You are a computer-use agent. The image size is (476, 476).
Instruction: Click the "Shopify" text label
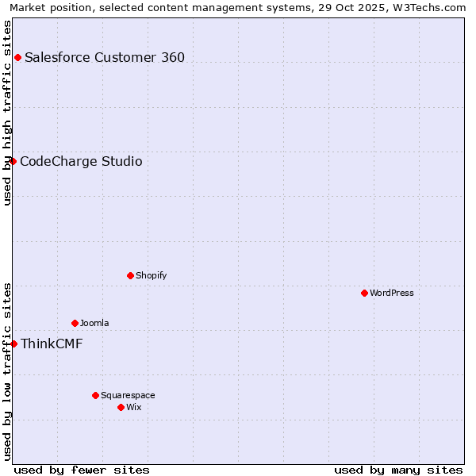tap(152, 275)
